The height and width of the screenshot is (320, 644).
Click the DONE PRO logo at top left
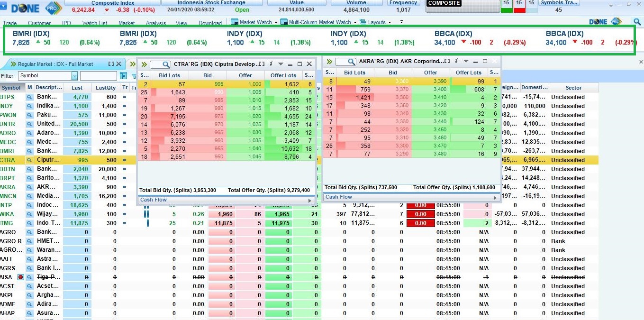coord(36,8)
